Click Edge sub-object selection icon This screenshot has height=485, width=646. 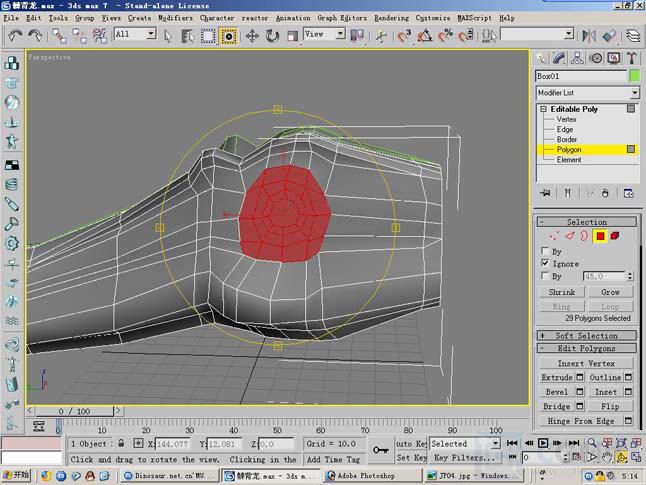click(x=570, y=236)
